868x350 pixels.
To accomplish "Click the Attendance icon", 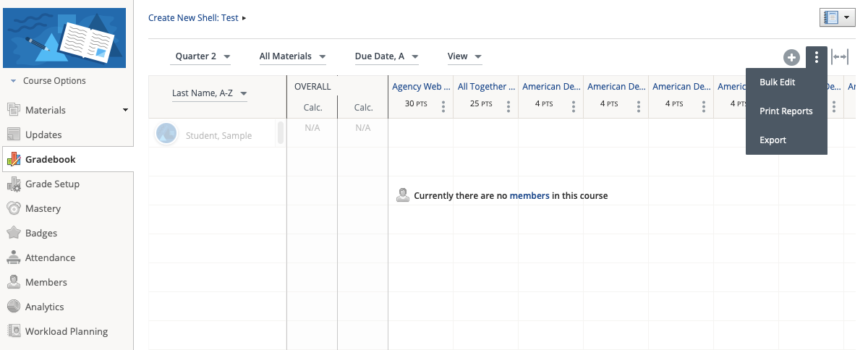I will tap(13, 257).
